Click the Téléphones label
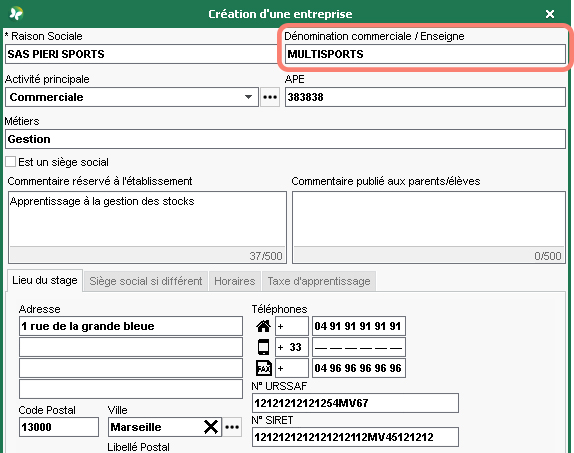Viewport: 574px width, 453px height. coord(279,309)
